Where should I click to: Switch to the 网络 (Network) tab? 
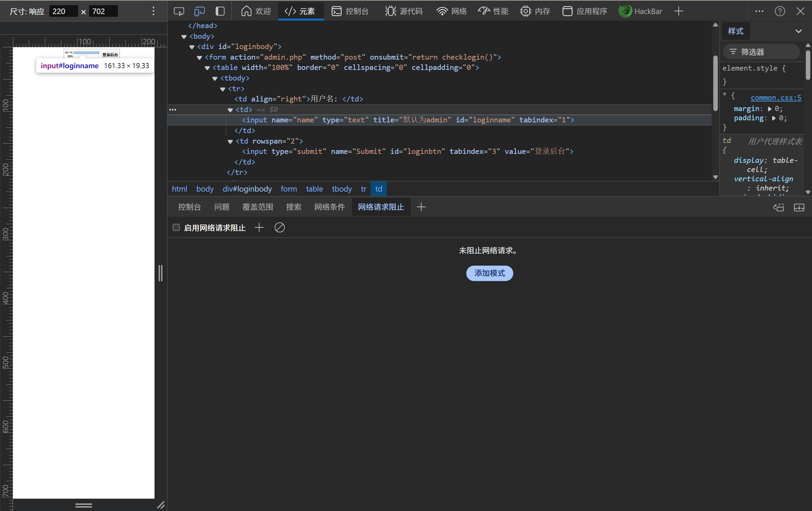452,11
